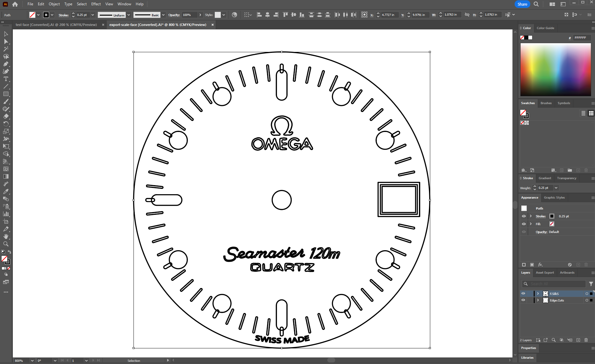The height and width of the screenshot is (364, 595).
Task: Toggle visibility of Edge.Cuts layer
Action: click(523, 300)
